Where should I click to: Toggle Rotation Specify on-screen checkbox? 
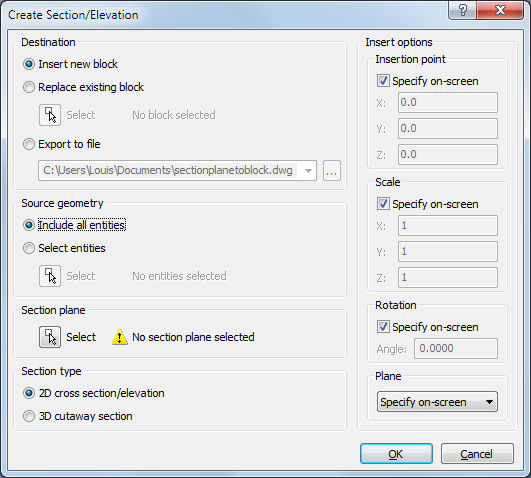[x=383, y=327]
